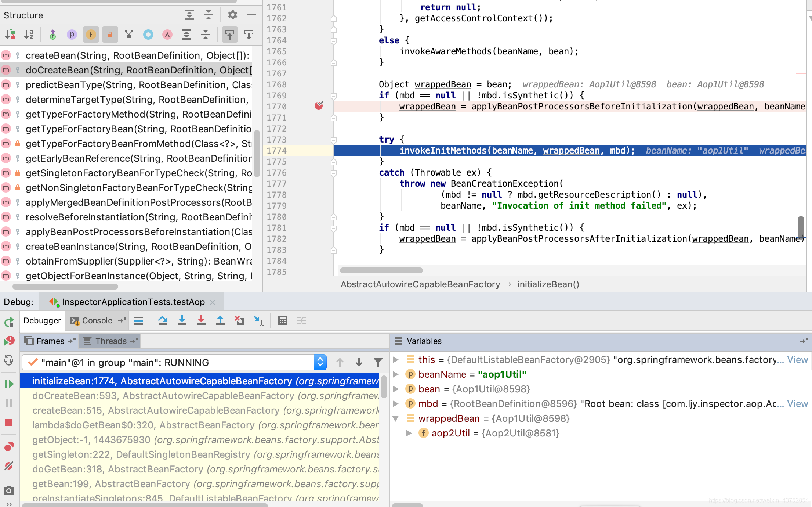
Task: Open the main thread selector dropdown
Action: (x=320, y=363)
